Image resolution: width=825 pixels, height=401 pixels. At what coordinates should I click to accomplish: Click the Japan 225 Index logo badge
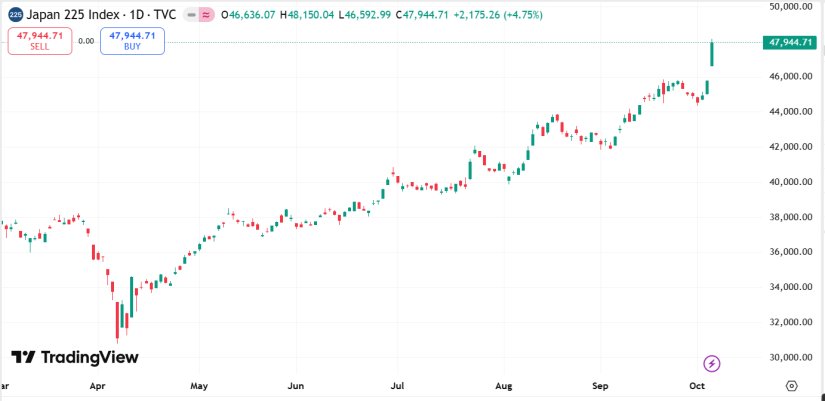[16, 15]
